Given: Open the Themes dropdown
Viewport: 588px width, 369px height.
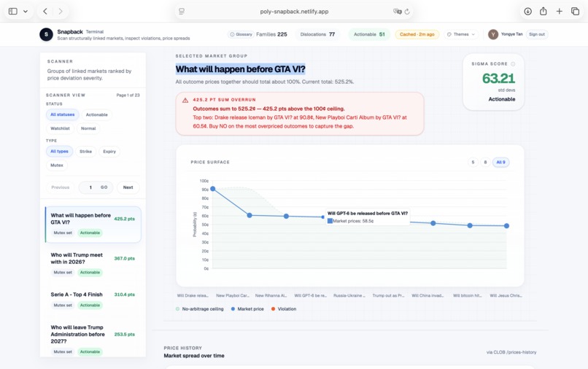Looking at the screenshot, I should tap(461, 34).
